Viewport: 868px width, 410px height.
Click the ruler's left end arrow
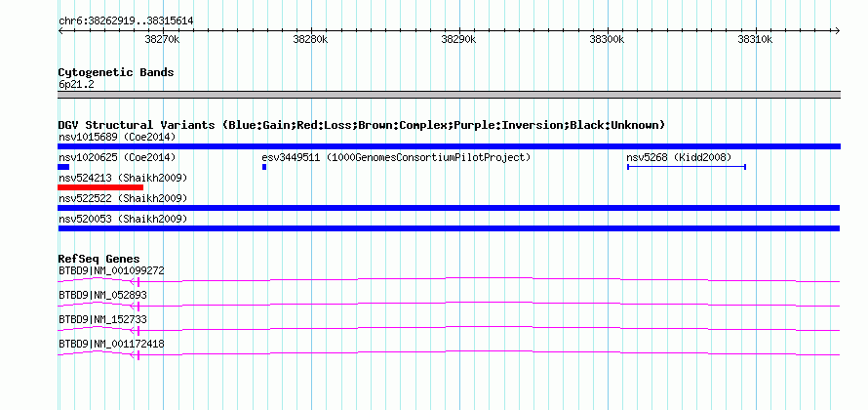[60, 30]
